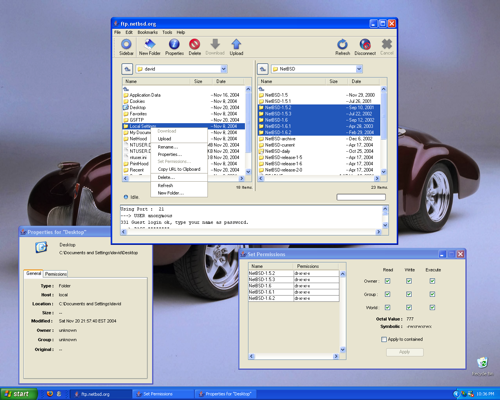The height and width of the screenshot is (400, 500).
Task: Choose Delete... in the context menu
Action: (x=179, y=178)
